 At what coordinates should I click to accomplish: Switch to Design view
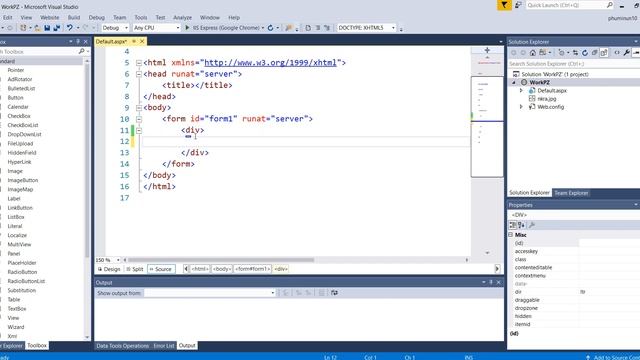(109, 269)
